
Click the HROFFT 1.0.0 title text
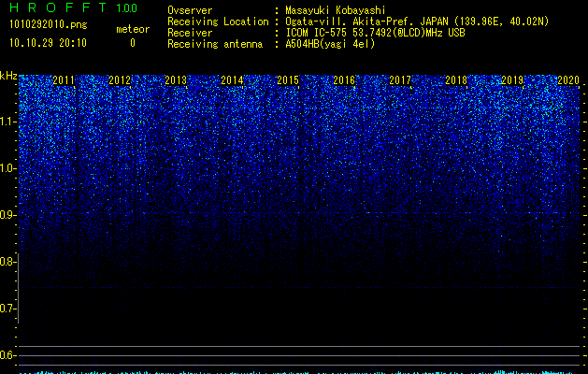click(73, 7)
